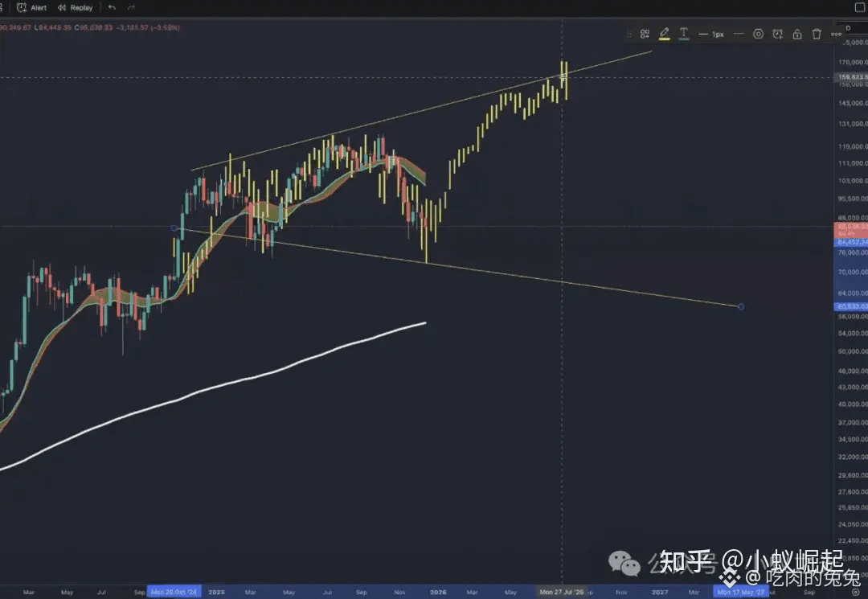Lock the selected trendline drawing
This screenshot has width=868, height=599.
click(797, 35)
